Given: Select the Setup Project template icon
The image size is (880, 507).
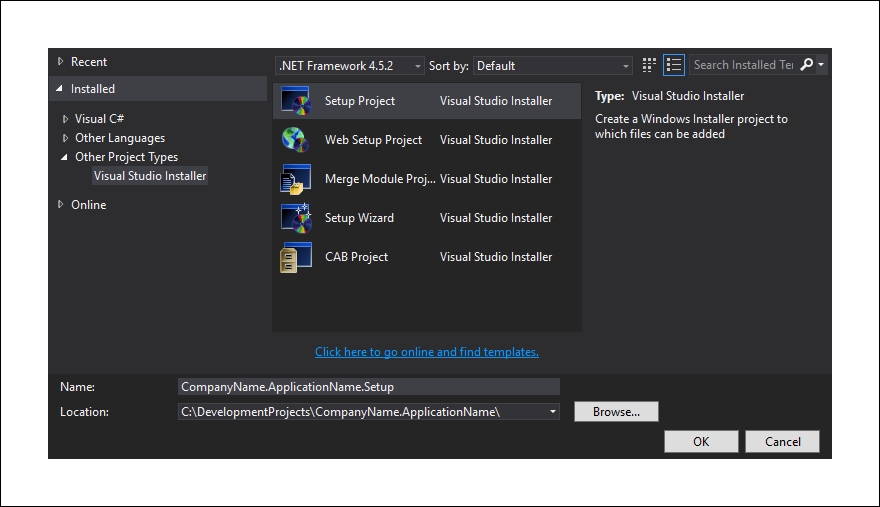Looking at the screenshot, I should (x=296, y=101).
